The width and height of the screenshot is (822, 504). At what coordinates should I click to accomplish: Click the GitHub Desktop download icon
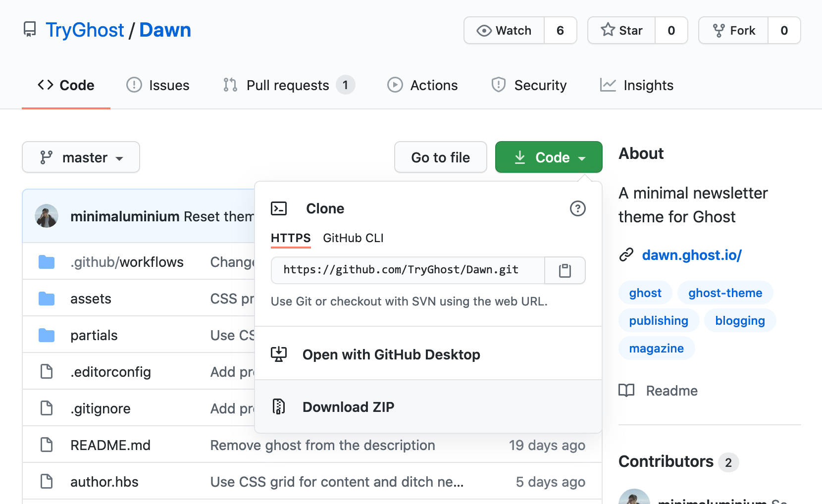coord(279,354)
